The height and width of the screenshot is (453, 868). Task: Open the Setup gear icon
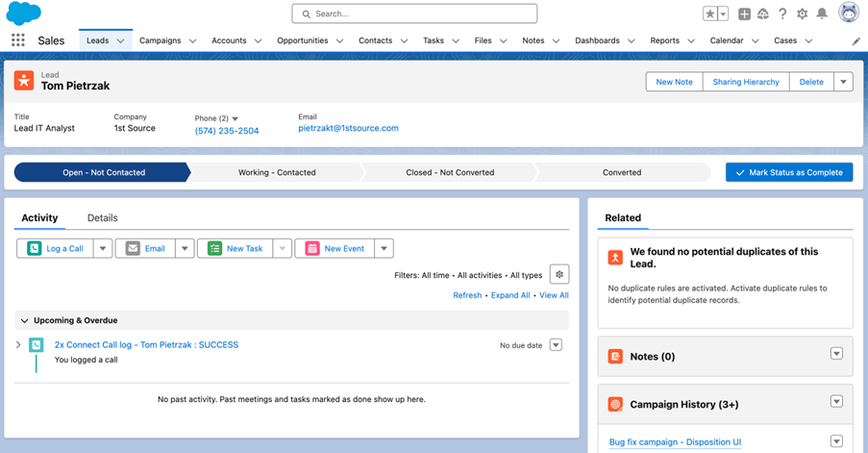[x=802, y=13]
